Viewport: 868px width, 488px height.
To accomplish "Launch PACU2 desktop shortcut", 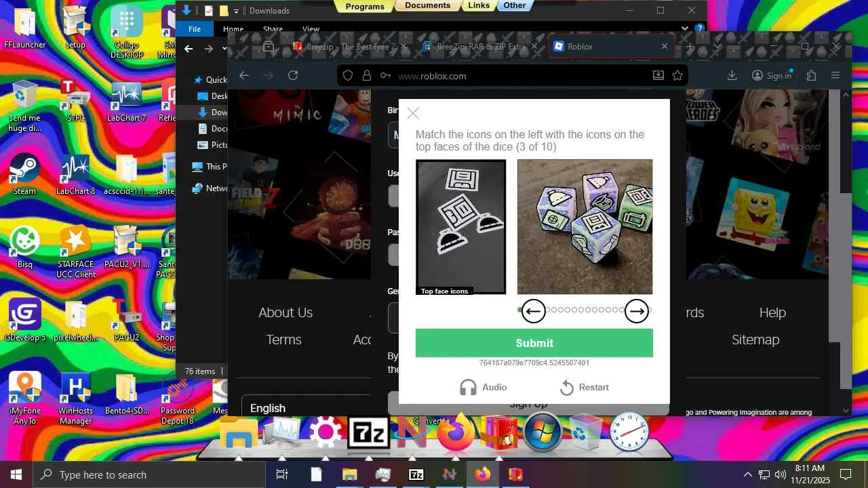I will point(127,320).
